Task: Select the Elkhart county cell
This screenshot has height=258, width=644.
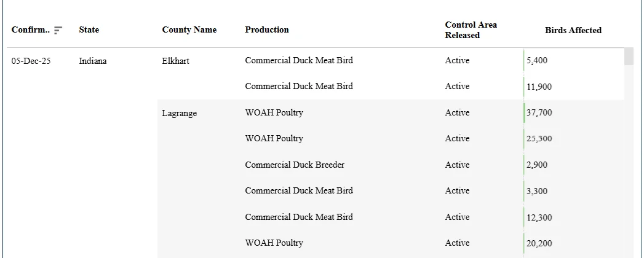Action: coord(176,61)
